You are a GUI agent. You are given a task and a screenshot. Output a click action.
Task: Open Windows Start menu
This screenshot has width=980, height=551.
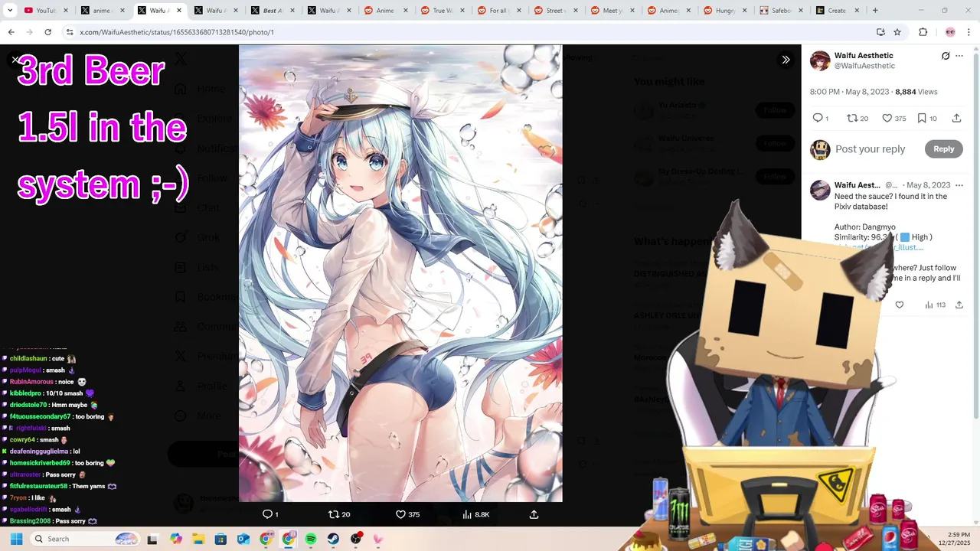(x=16, y=539)
